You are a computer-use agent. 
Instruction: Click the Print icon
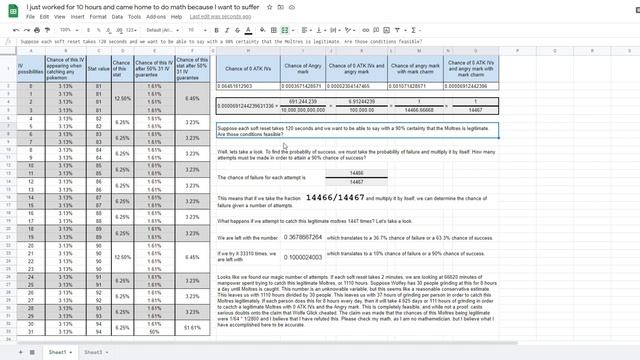click(37, 30)
